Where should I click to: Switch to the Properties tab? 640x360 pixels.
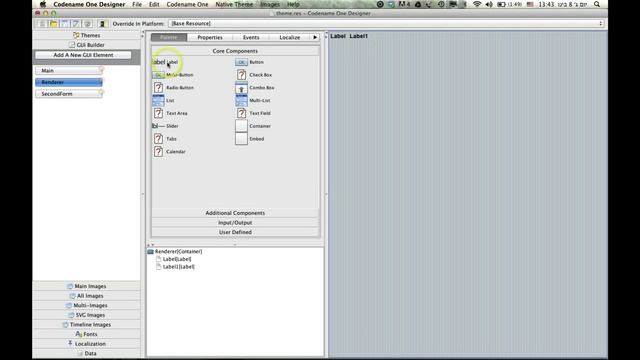pyautogui.click(x=210, y=37)
